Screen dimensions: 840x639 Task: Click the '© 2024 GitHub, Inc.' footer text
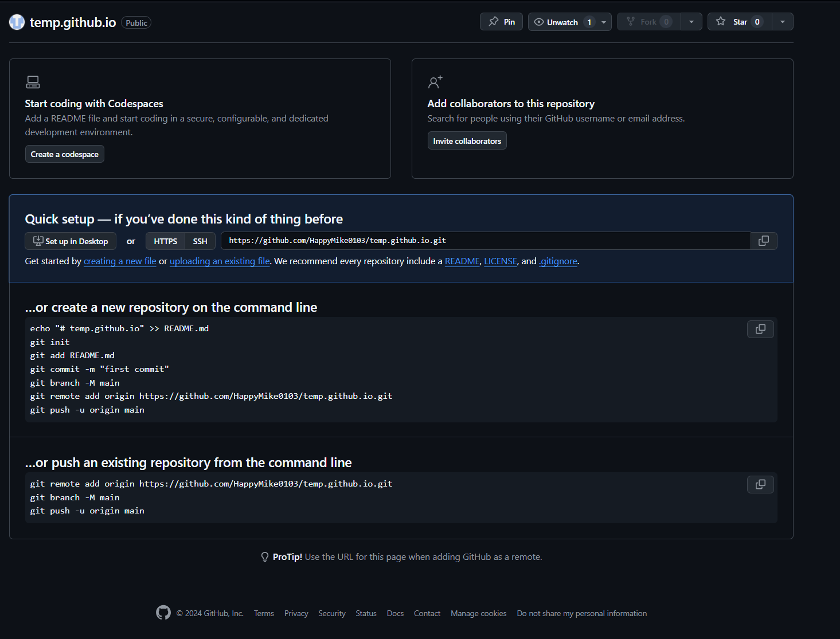tap(210, 613)
